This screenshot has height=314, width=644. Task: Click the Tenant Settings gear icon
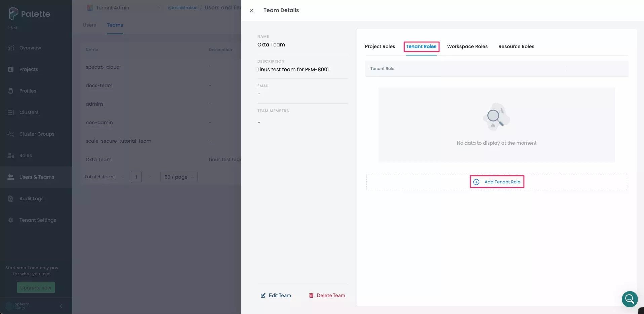[x=11, y=220]
